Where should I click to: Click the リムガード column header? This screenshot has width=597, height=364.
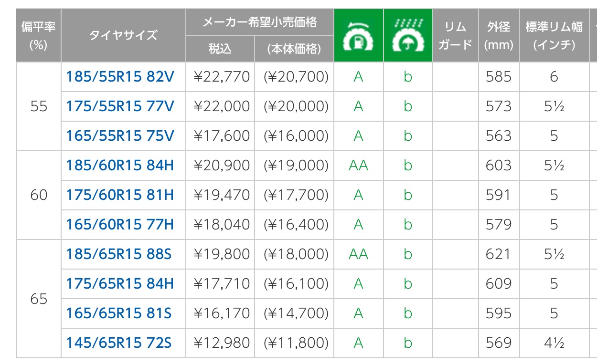(x=455, y=36)
